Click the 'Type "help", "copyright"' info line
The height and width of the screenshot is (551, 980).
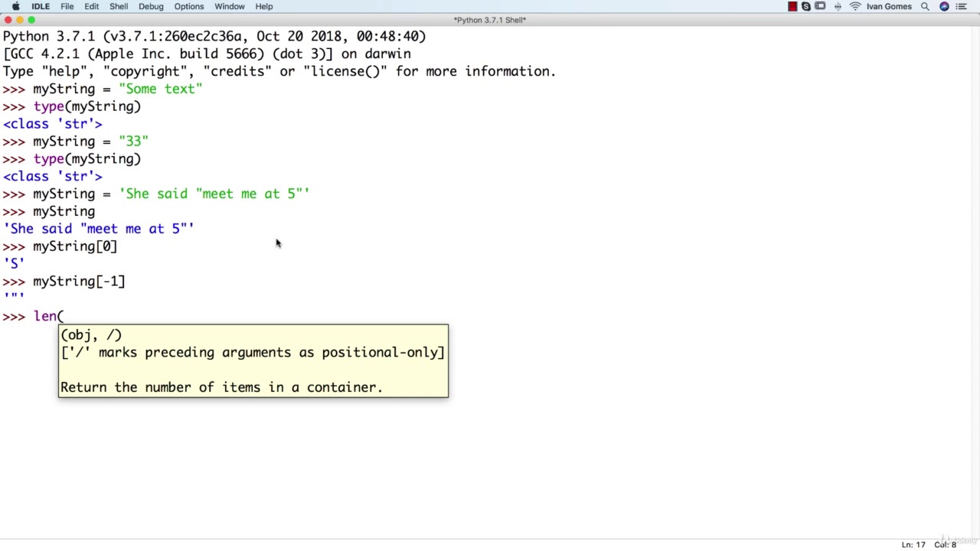click(x=279, y=71)
